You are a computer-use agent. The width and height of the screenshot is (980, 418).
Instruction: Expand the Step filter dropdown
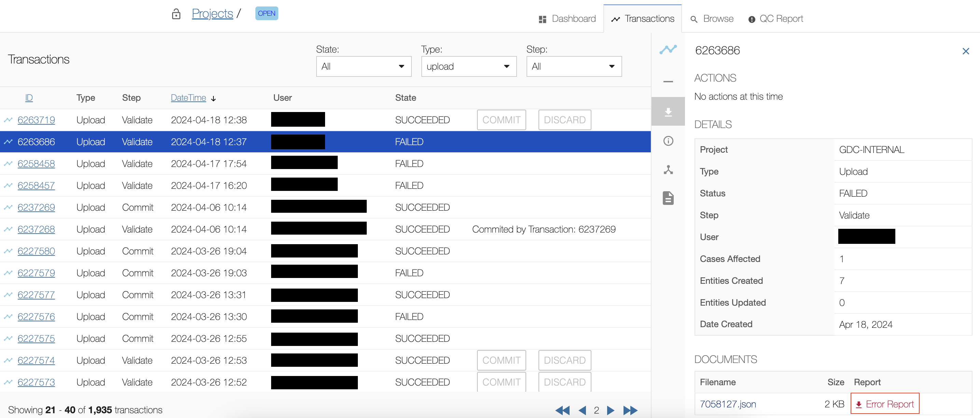(574, 67)
